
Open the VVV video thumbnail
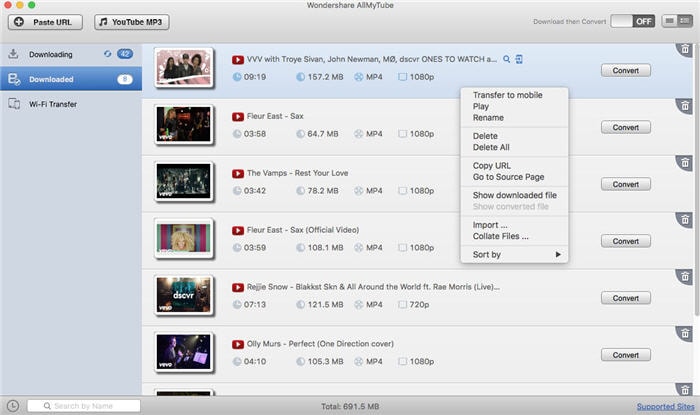coord(183,68)
